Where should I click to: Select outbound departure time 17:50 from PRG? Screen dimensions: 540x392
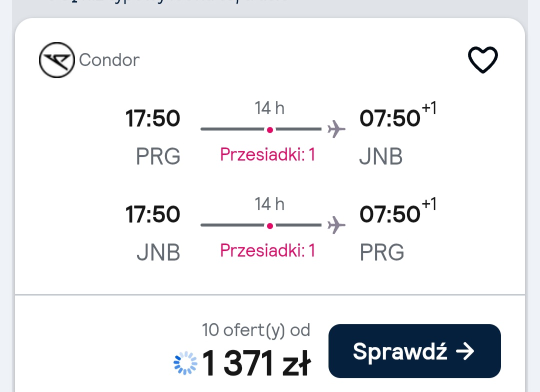pyautogui.click(x=152, y=118)
